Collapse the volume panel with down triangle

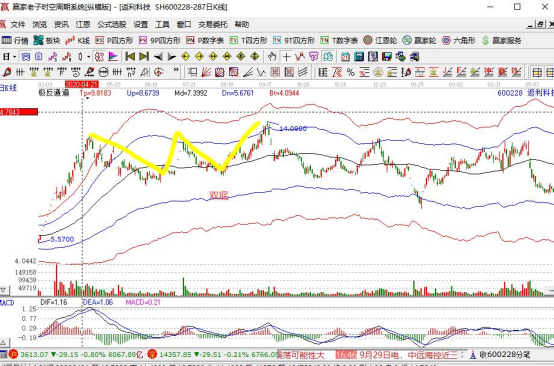pyautogui.click(x=4, y=290)
